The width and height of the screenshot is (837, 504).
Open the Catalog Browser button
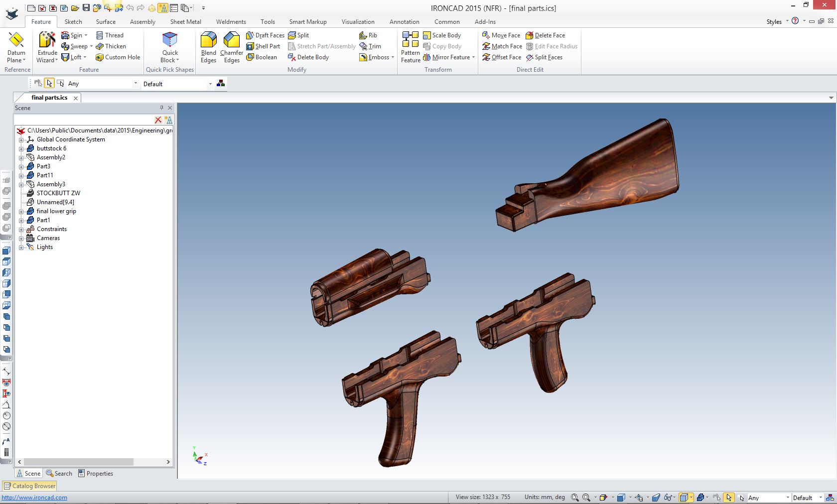tap(30, 486)
